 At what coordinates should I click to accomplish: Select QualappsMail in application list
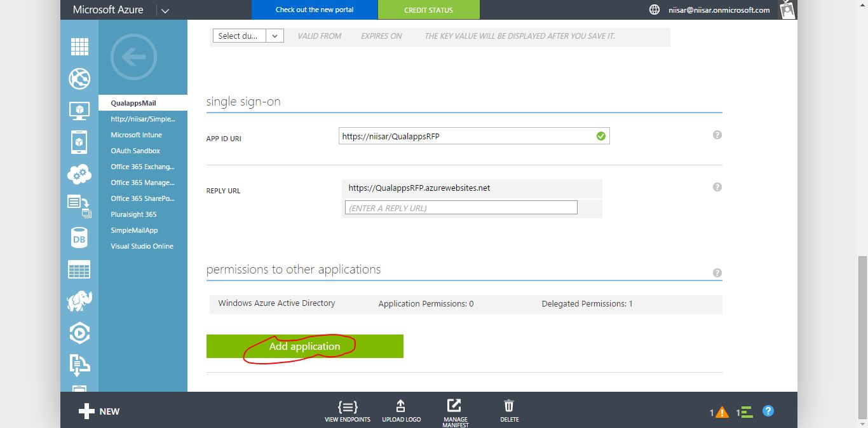tap(143, 103)
